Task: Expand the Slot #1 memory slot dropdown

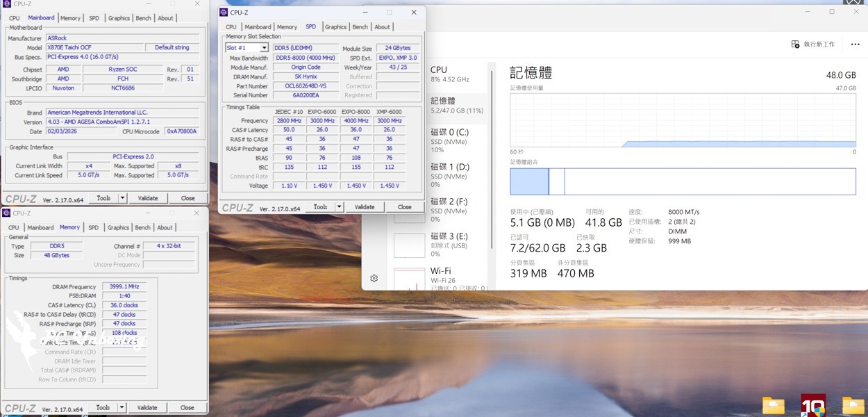Action: pos(264,48)
